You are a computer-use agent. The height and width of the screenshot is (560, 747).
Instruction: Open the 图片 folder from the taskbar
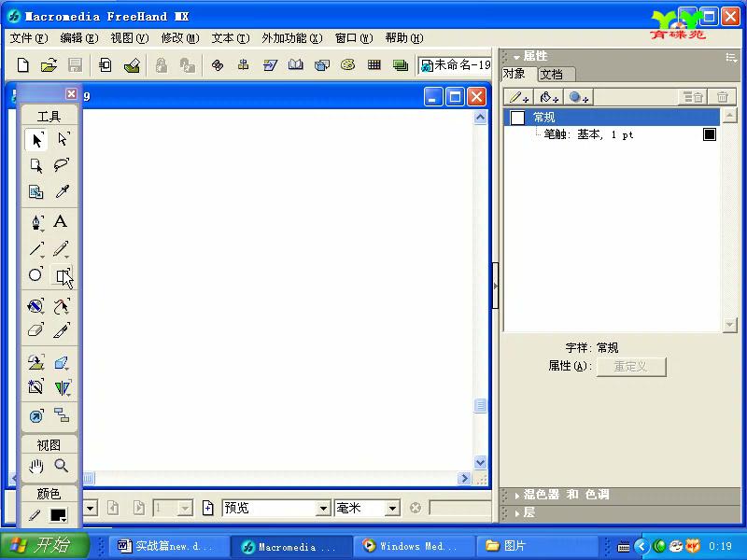click(x=536, y=546)
